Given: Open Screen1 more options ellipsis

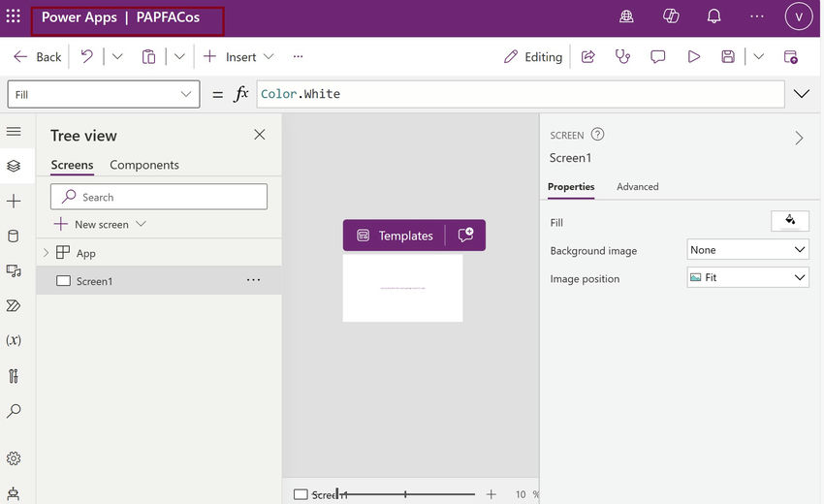Looking at the screenshot, I should pos(253,281).
